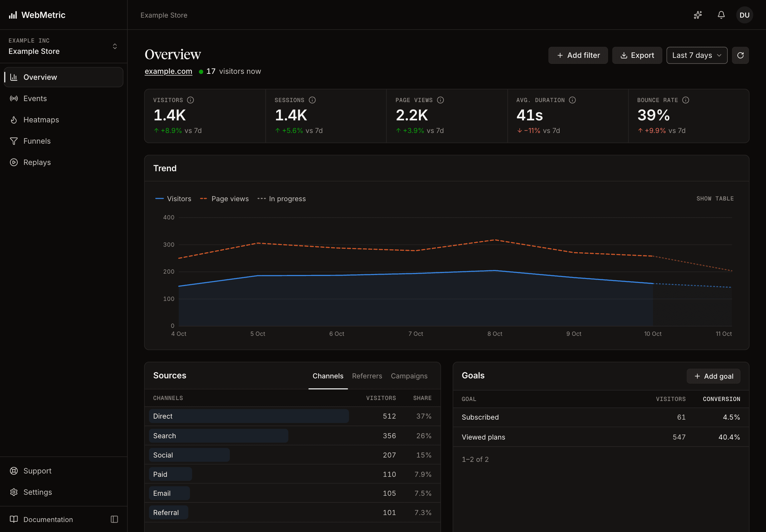Click the WebMetric logo icon
Viewport: 766px width, 532px height.
point(13,15)
